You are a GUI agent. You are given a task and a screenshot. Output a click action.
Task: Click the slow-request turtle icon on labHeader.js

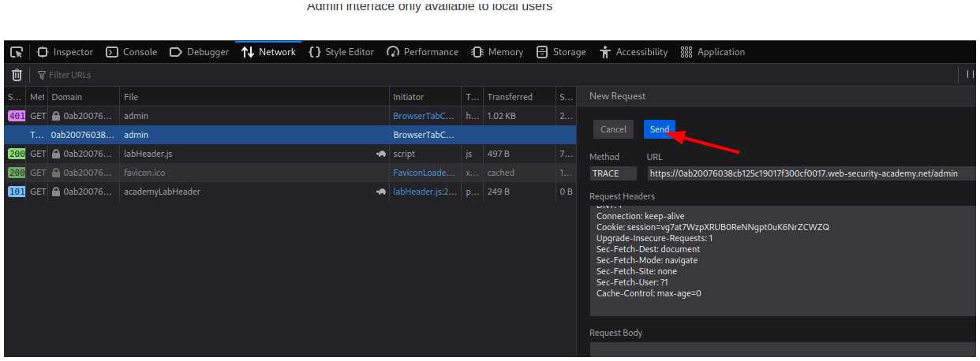(x=380, y=154)
